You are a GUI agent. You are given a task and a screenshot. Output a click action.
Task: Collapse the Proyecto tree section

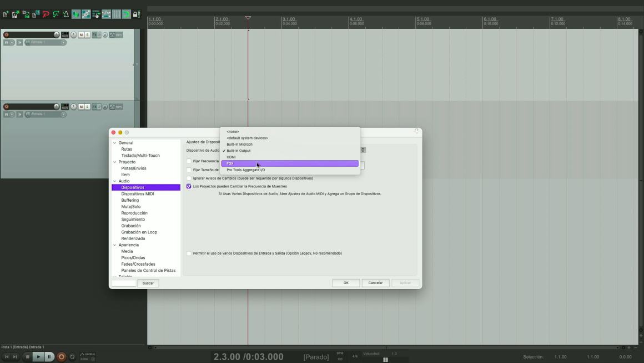(x=115, y=162)
